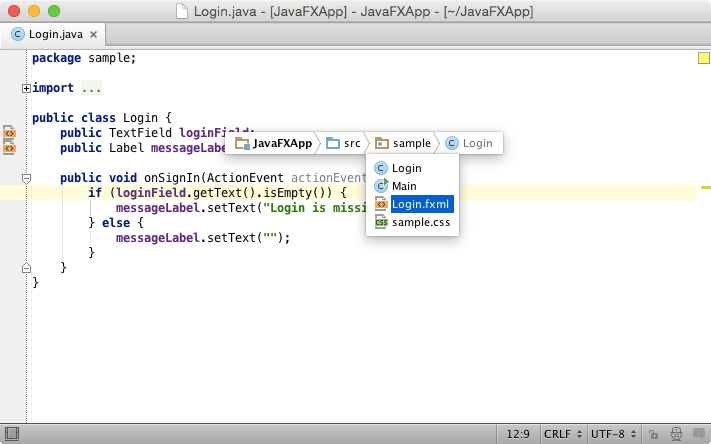Click Login class icon in popup list
This screenshot has height=444, width=711.
tap(381, 168)
